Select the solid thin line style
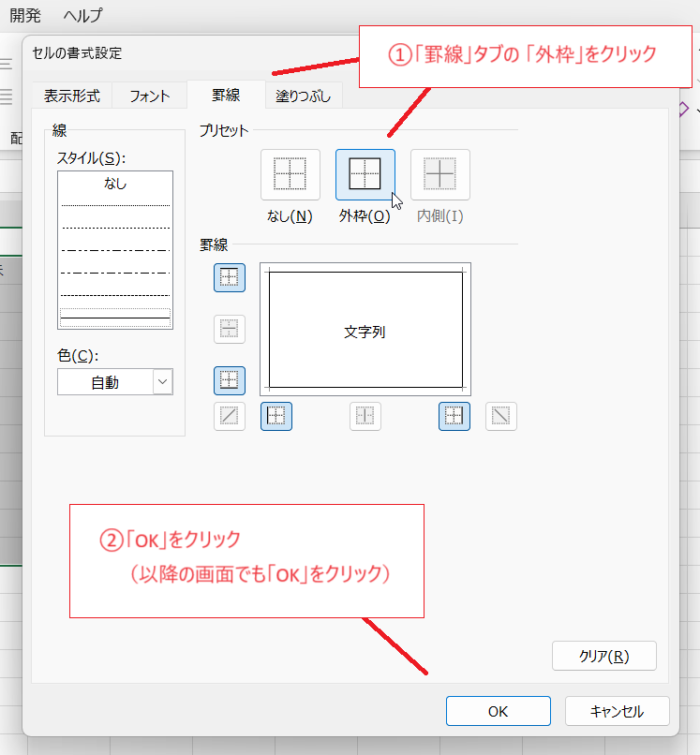The width and height of the screenshot is (700, 755). point(115,318)
